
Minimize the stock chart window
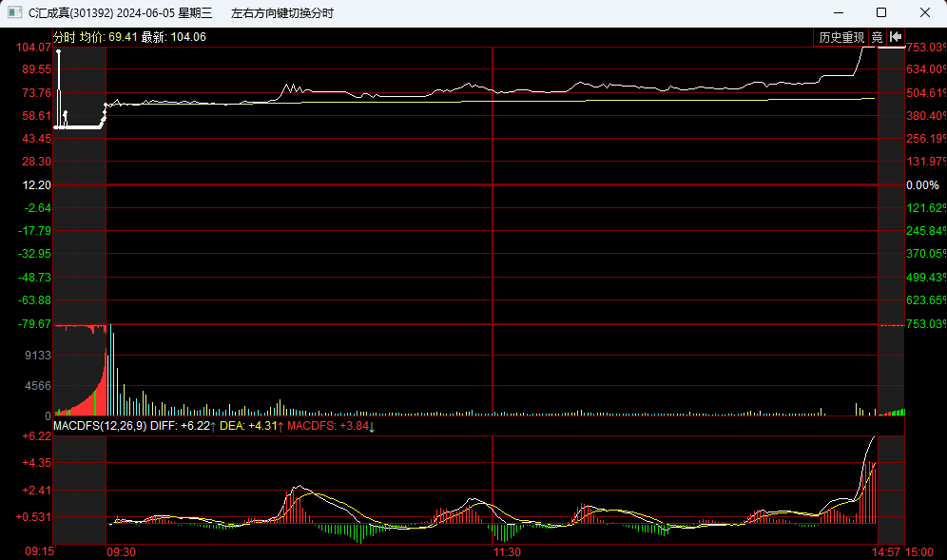838,12
